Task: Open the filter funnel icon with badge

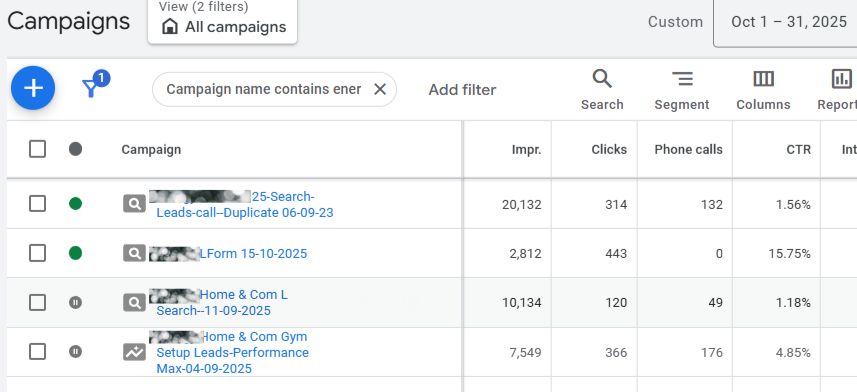Action: pyautogui.click(x=95, y=85)
